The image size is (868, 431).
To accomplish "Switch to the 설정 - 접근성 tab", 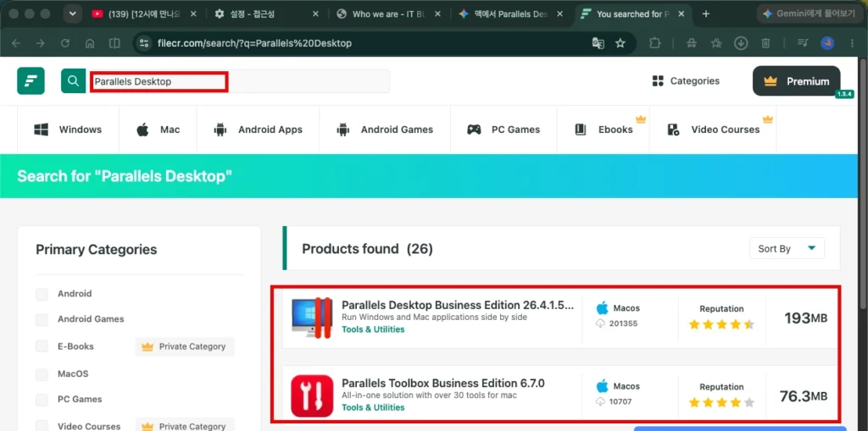I will (266, 14).
